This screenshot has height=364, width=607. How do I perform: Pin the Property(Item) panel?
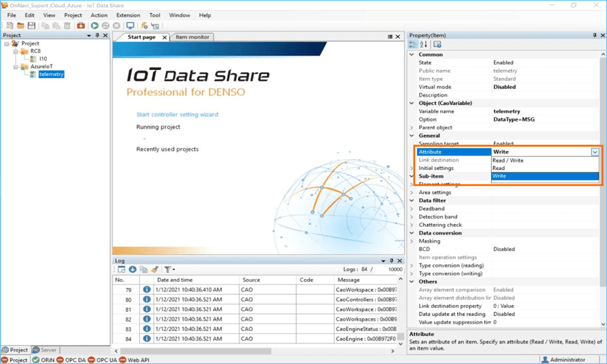point(595,35)
